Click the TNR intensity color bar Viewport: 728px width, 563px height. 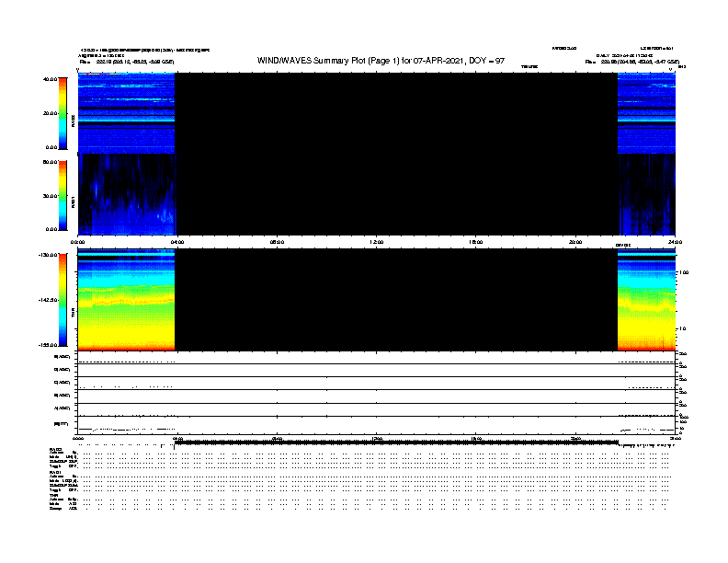click(63, 300)
